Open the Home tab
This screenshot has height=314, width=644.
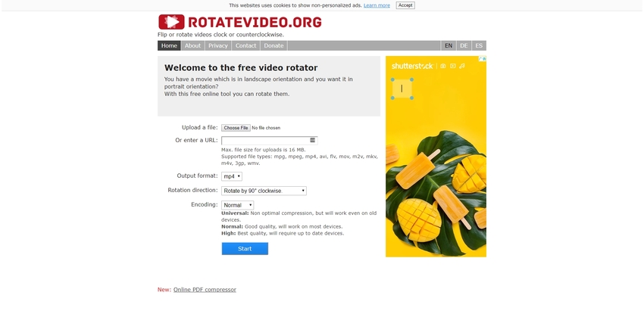[169, 46]
